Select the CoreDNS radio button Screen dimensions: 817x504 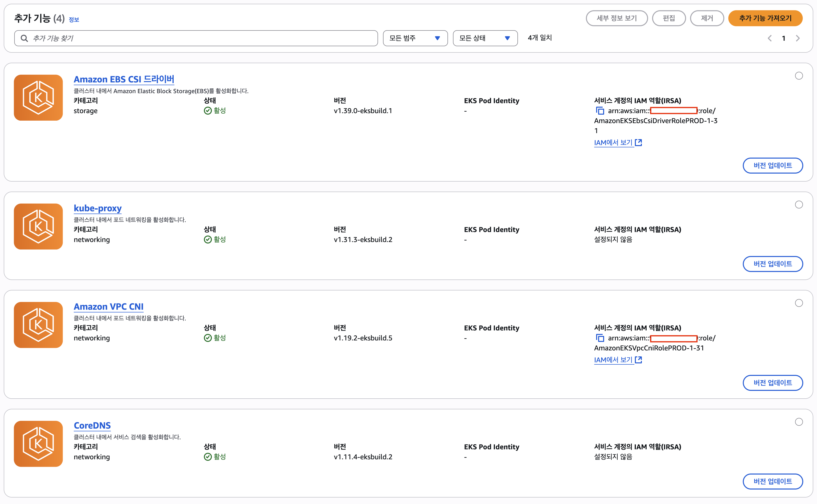[799, 422]
